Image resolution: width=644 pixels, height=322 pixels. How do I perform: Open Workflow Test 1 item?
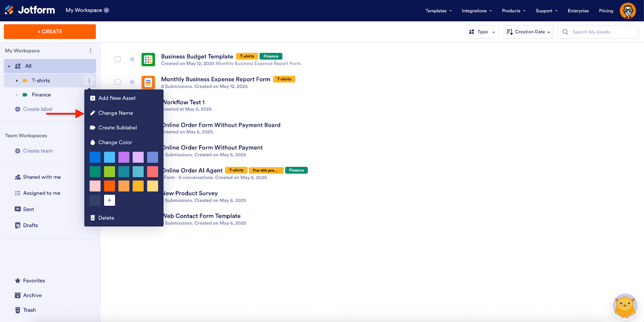[184, 102]
